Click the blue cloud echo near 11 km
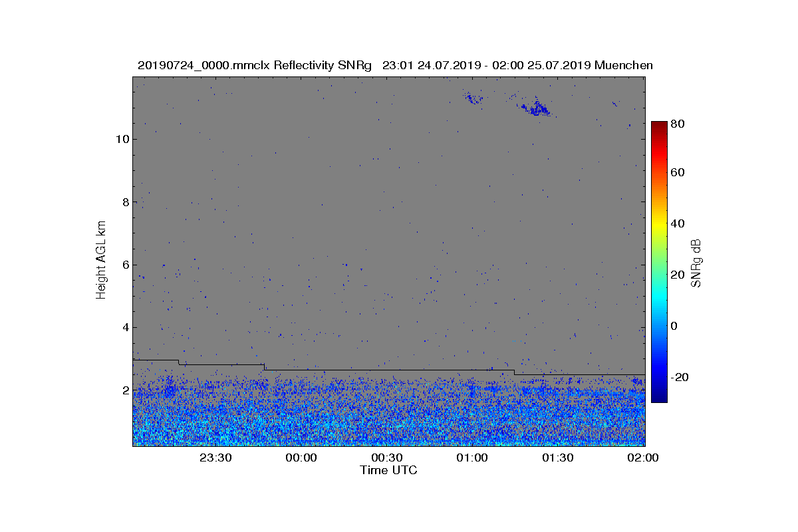The height and width of the screenshot is (532, 798). [x=536, y=108]
